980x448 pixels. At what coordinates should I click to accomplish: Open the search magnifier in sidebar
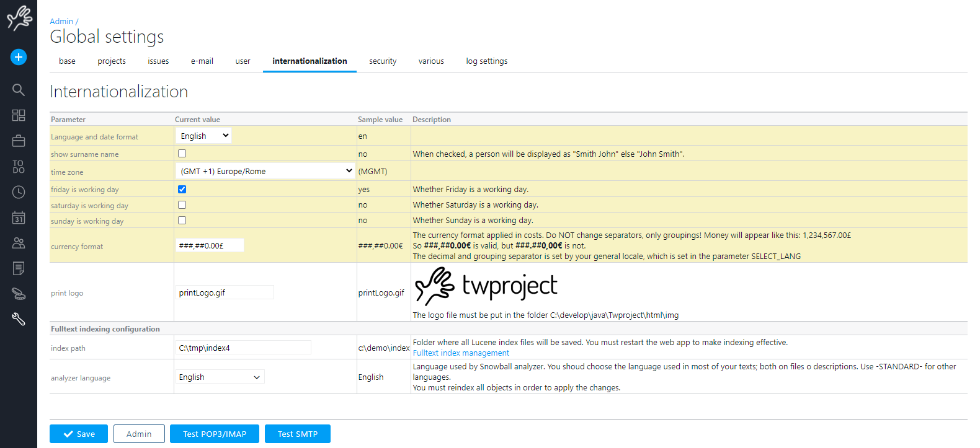pos(19,90)
